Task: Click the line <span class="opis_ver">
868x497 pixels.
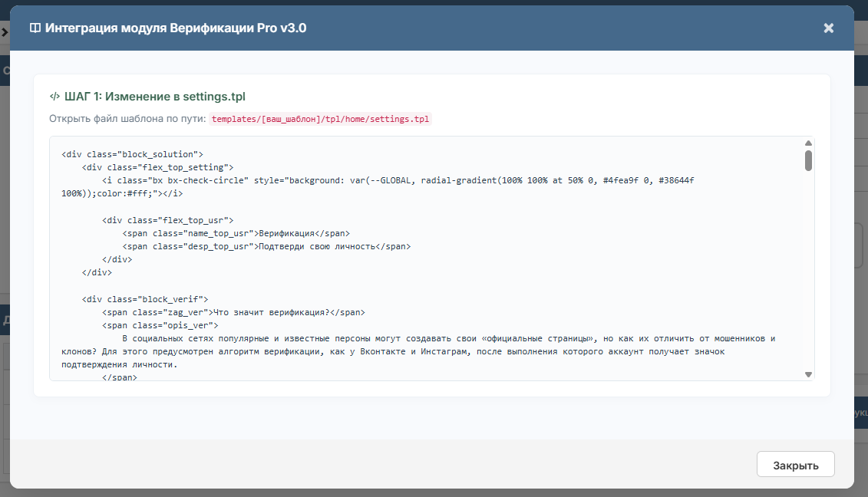Action: pyautogui.click(x=160, y=325)
